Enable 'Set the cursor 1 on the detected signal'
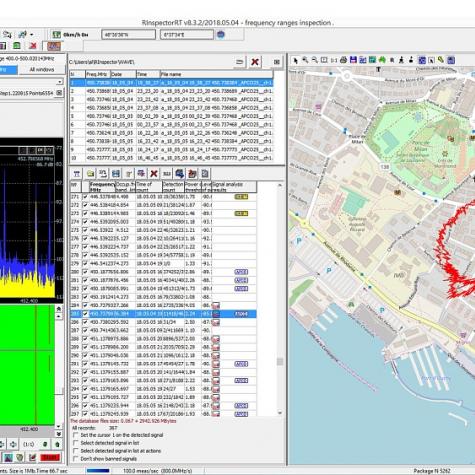This screenshot has width=475, height=475. point(76,435)
